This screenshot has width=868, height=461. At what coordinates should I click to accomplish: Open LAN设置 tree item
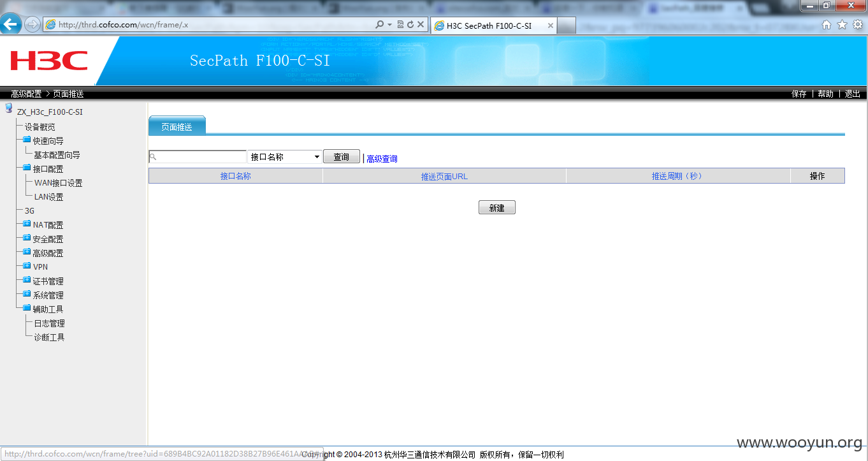pos(49,197)
